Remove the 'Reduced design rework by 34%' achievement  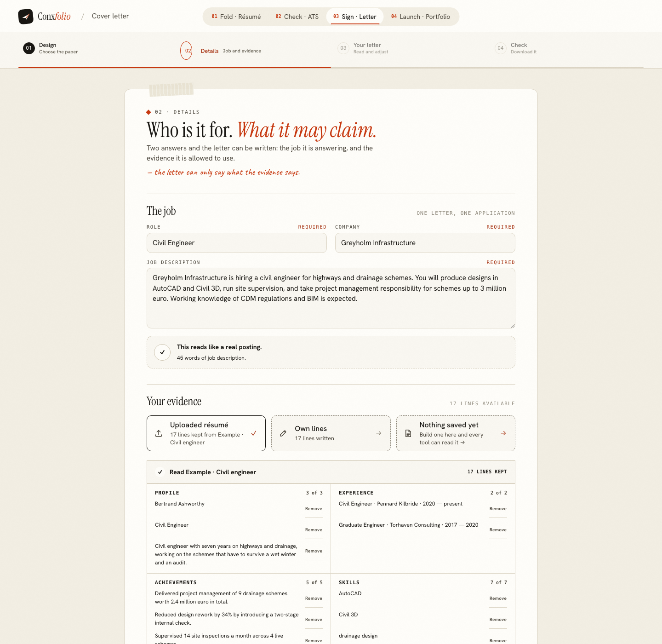[314, 620]
